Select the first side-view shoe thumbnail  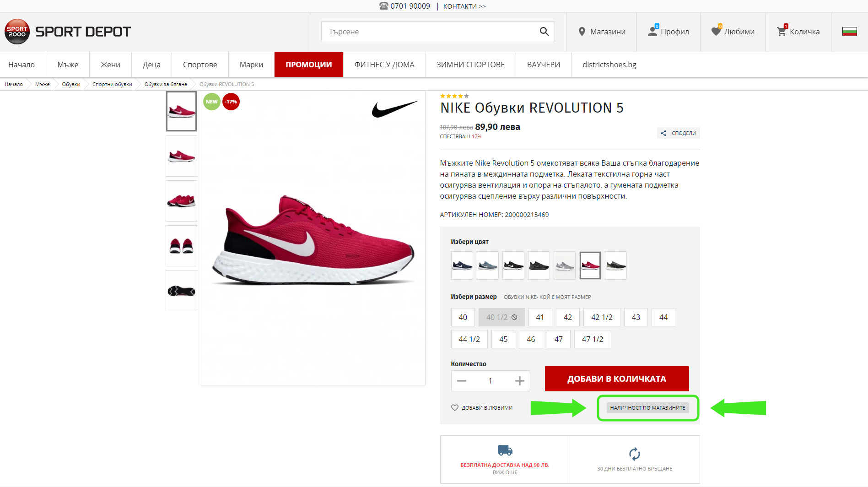point(181,111)
